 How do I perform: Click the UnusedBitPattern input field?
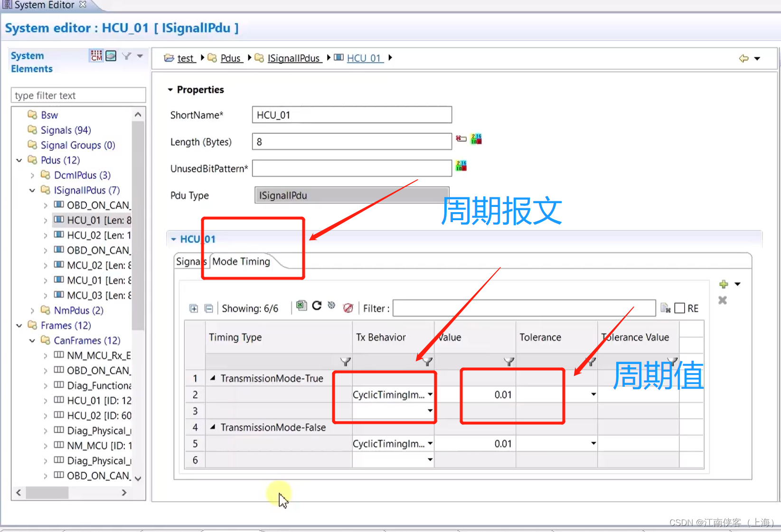click(x=352, y=168)
